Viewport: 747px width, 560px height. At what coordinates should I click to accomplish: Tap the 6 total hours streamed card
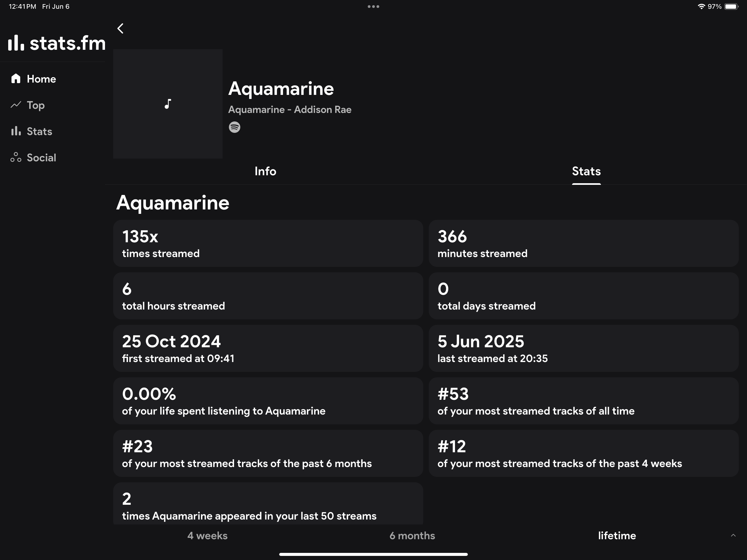(x=268, y=296)
